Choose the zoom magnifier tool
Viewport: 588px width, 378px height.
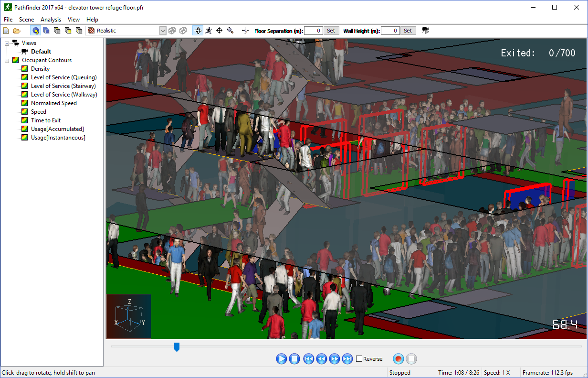pyautogui.click(x=231, y=31)
